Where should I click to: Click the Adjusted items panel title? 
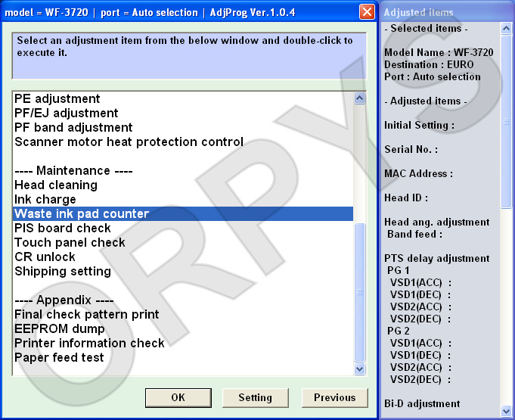[x=418, y=13]
